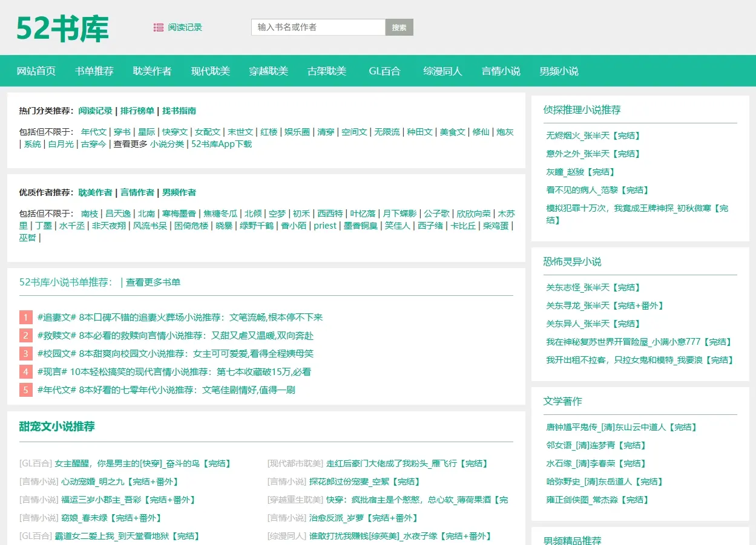The height and width of the screenshot is (545, 756).
Task: Click the [GL百合] tag before 女主醒醒
Action: [36, 463]
